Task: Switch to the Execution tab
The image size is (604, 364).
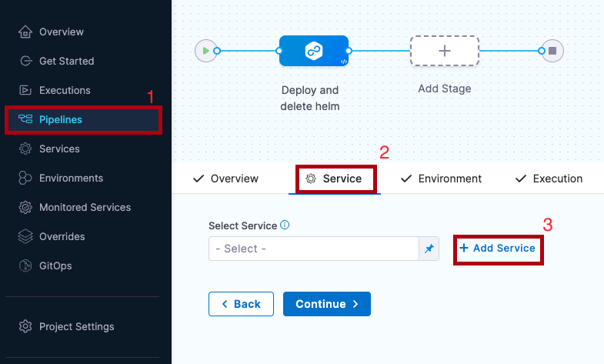Action: click(x=549, y=179)
